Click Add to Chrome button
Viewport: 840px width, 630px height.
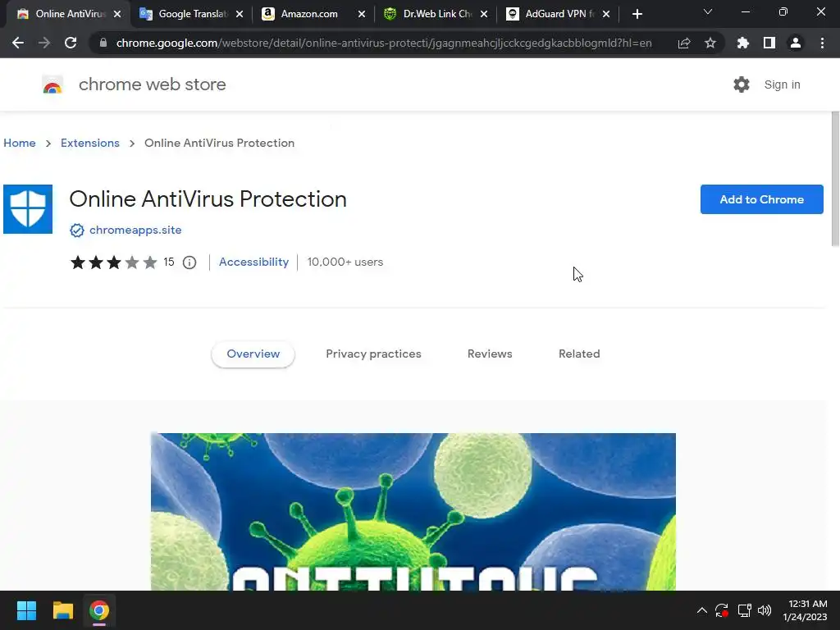761,199
